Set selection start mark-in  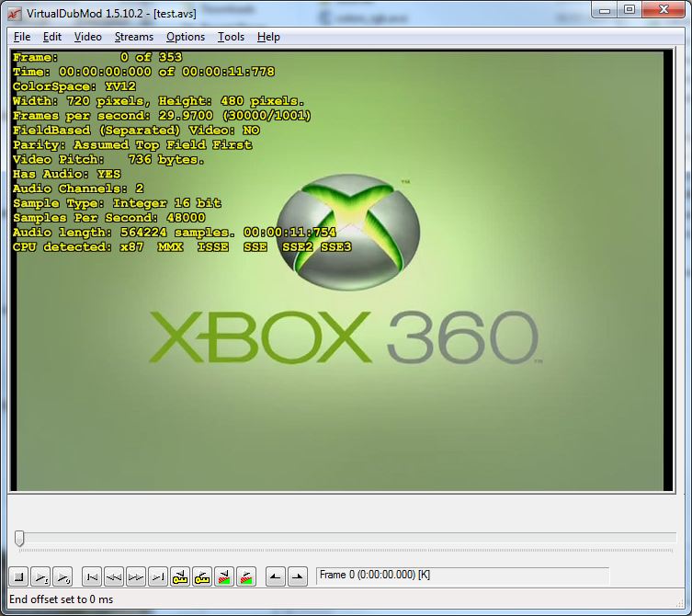pos(276,576)
